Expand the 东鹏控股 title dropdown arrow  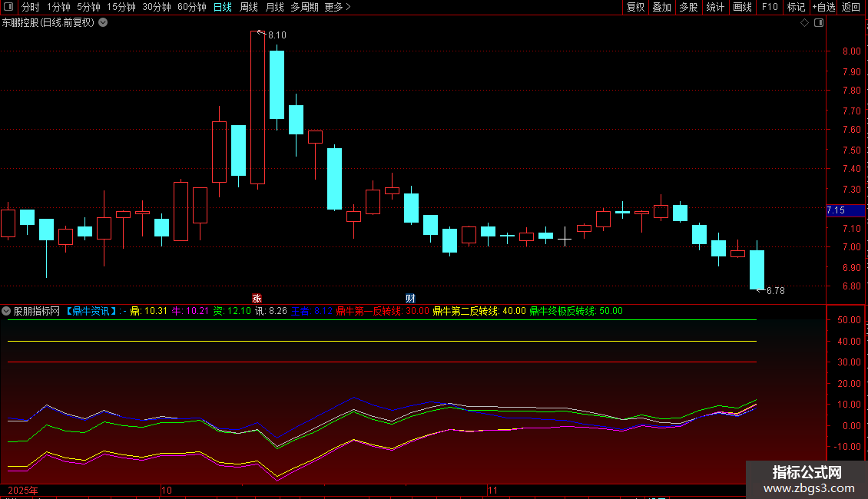(x=103, y=23)
